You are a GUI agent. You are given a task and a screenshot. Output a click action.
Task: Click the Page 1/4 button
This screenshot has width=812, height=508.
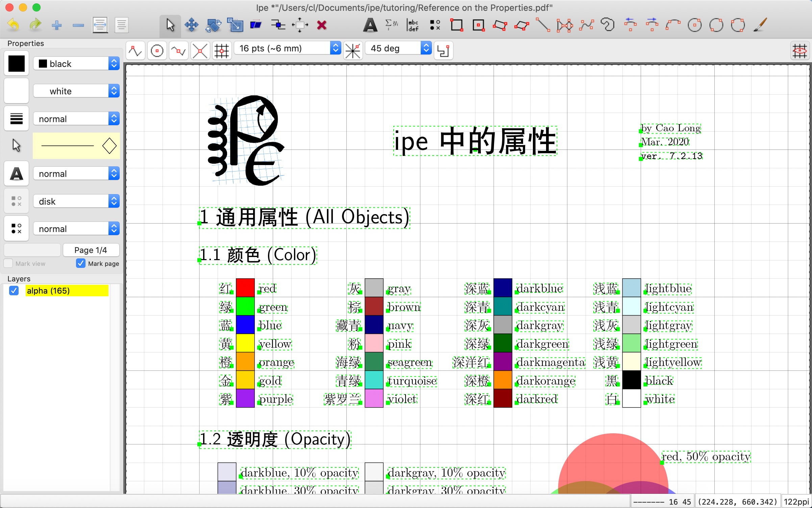click(91, 250)
